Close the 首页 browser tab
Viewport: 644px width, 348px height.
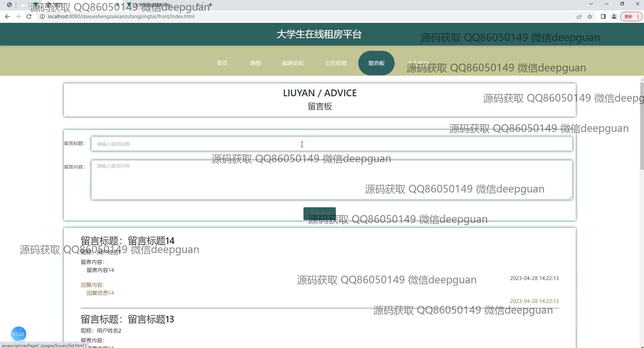click(x=117, y=5)
